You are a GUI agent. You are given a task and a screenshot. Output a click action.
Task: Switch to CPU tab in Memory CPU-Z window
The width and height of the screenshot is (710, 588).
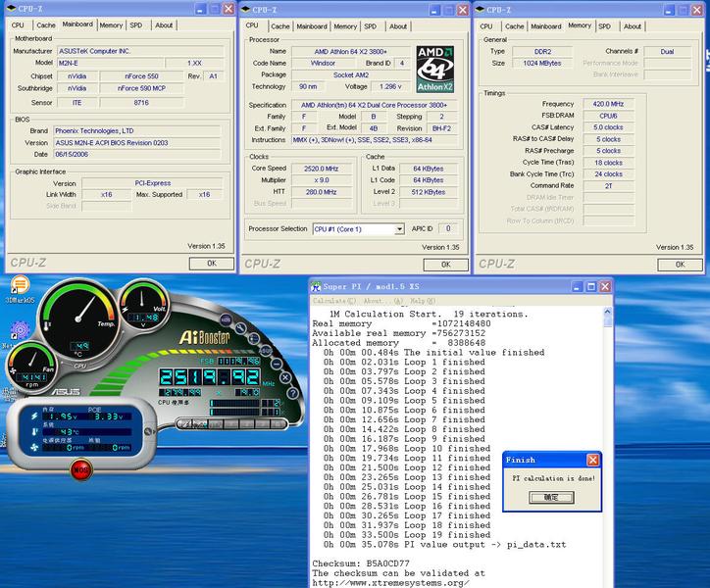coord(486,26)
